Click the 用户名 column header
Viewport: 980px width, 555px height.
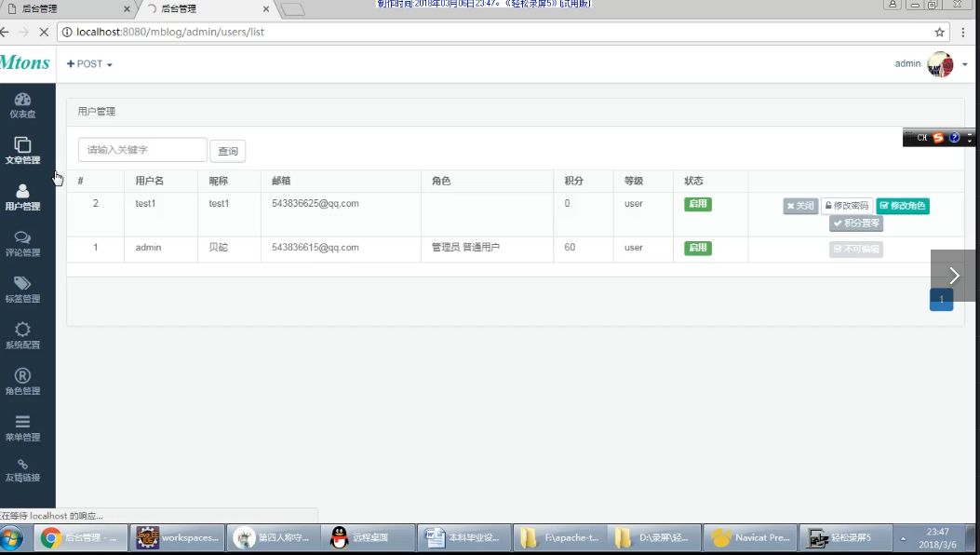[x=150, y=181]
